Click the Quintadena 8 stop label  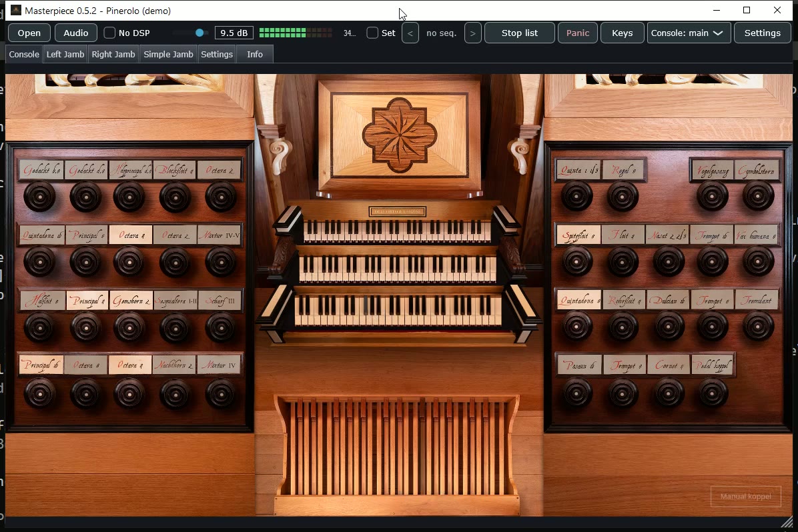(578, 301)
